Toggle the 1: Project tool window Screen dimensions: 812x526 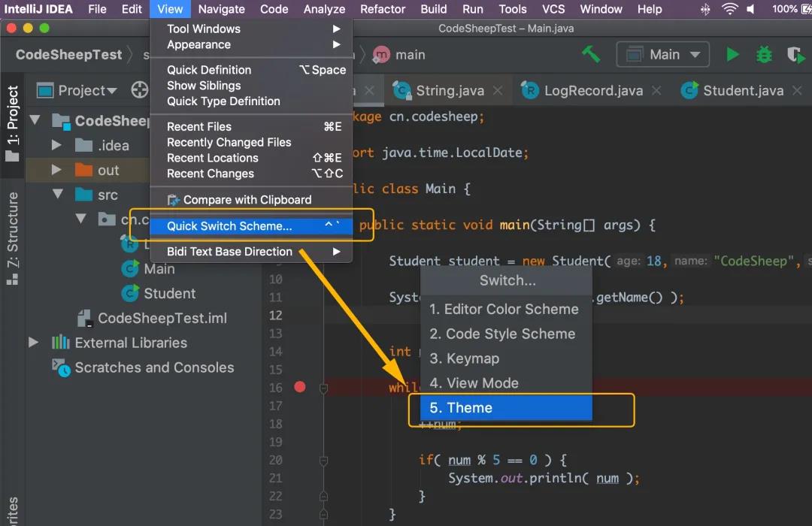point(13,123)
